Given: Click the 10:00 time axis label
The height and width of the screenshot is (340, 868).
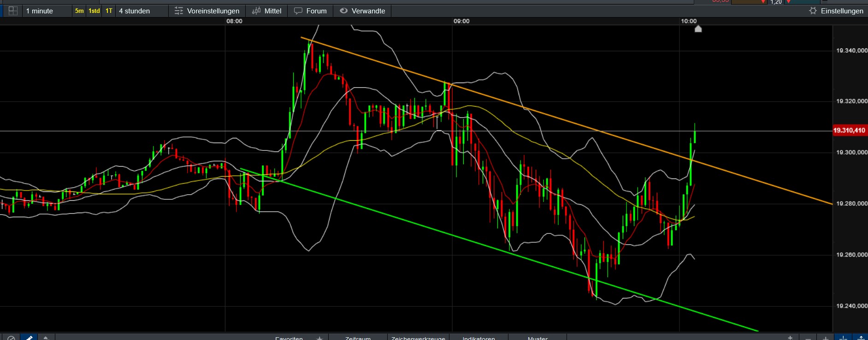Looking at the screenshot, I should [x=689, y=21].
